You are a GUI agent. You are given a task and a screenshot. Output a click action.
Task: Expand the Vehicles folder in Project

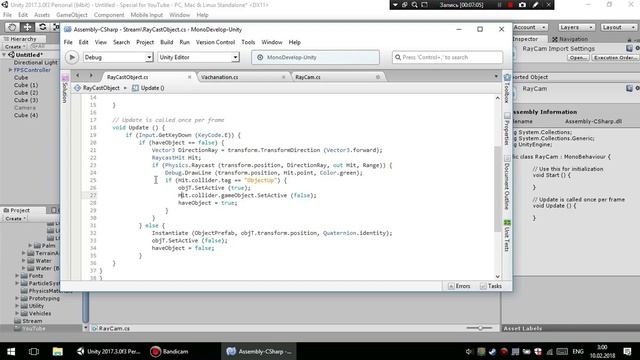coord(17,313)
